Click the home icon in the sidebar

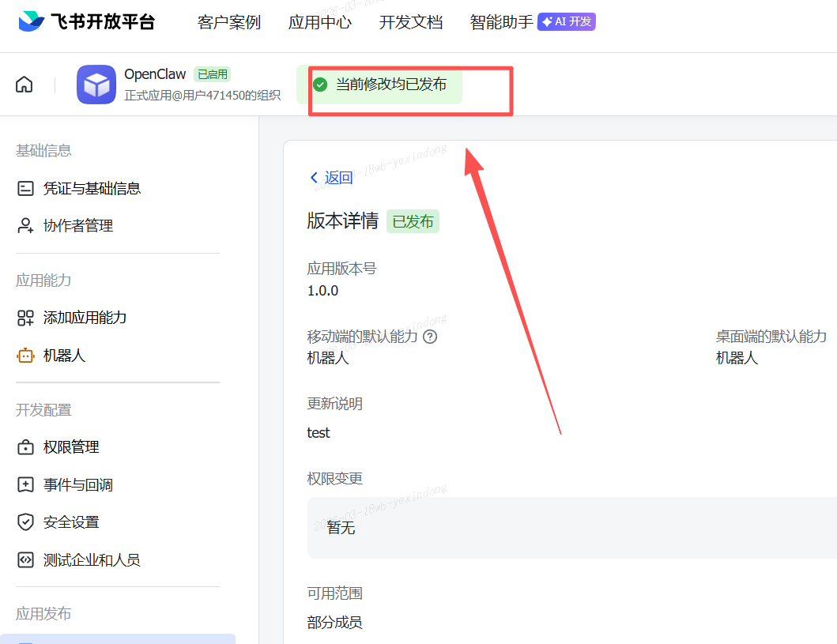(x=24, y=83)
